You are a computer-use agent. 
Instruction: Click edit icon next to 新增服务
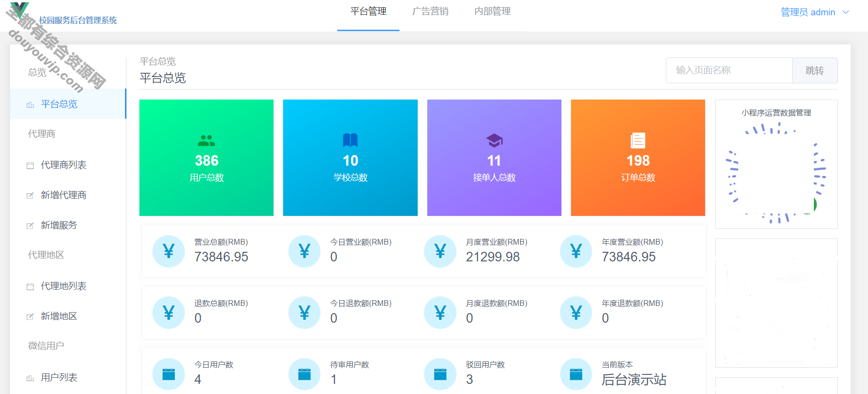point(30,225)
